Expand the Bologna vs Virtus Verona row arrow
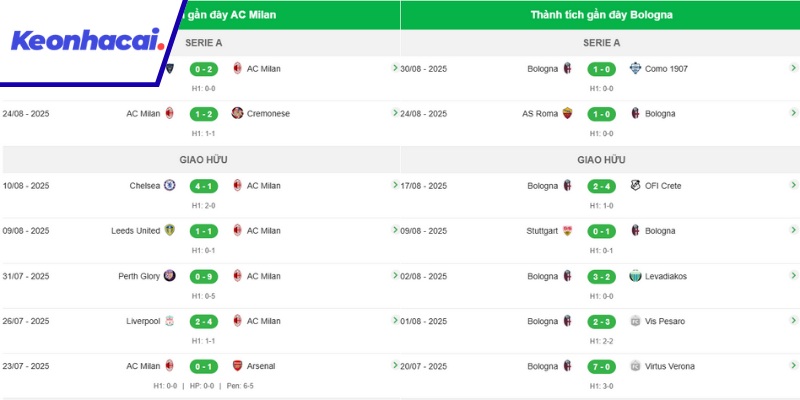The image size is (800, 400). click(793, 366)
